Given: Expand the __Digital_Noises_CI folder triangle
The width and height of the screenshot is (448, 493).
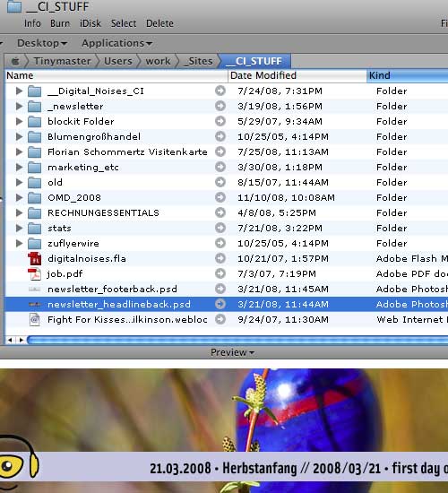Looking at the screenshot, I should click(19, 91).
